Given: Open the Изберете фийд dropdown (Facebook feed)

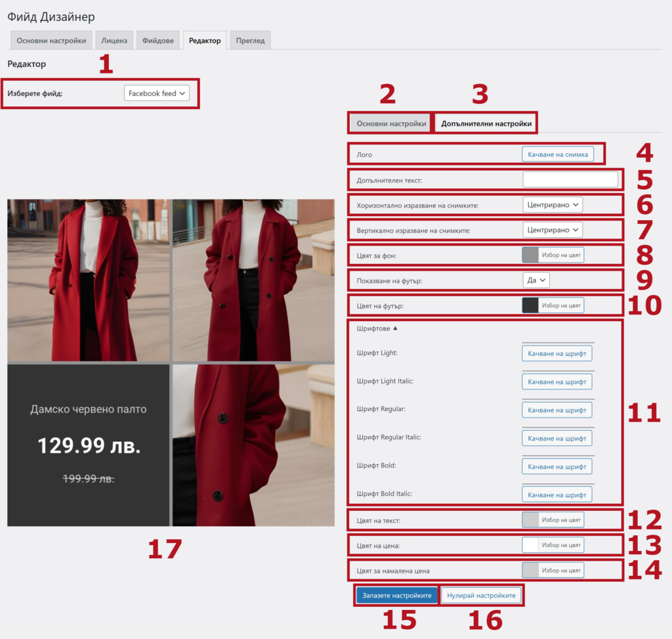Looking at the screenshot, I should click(x=156, y=94).
